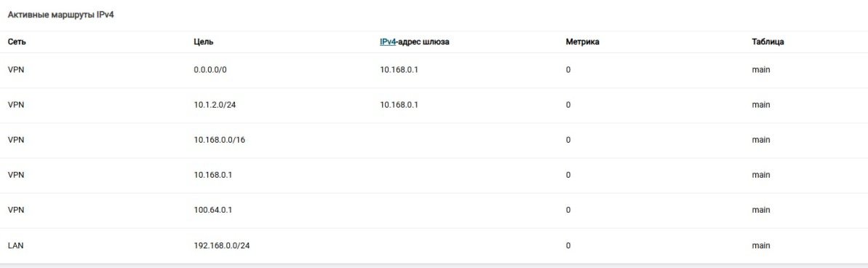
Task: Click 'main' table cell in 0.0.0.0/0 row
Action: (760, 71)
